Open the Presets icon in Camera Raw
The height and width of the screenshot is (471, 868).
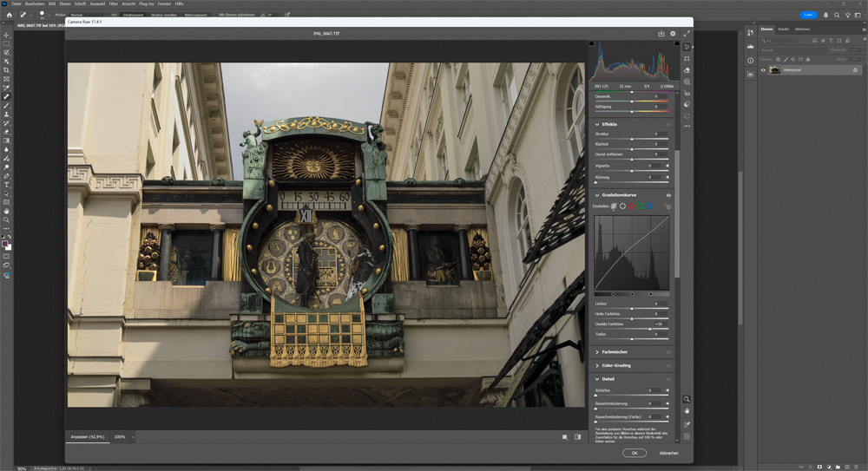point(687,104)
